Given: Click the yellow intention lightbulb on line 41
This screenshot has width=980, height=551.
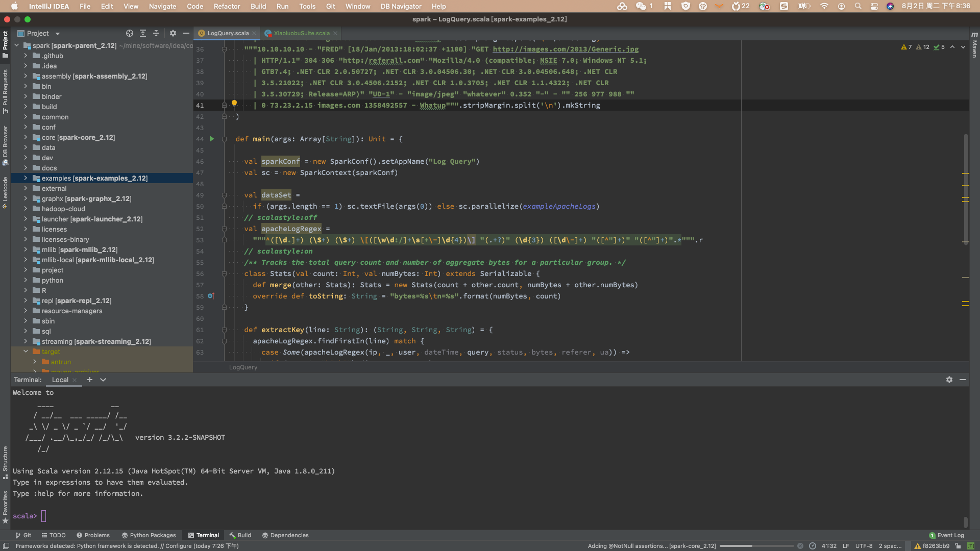Looking at the screenshot, I should pyautogui.click(x=234, y=103).
